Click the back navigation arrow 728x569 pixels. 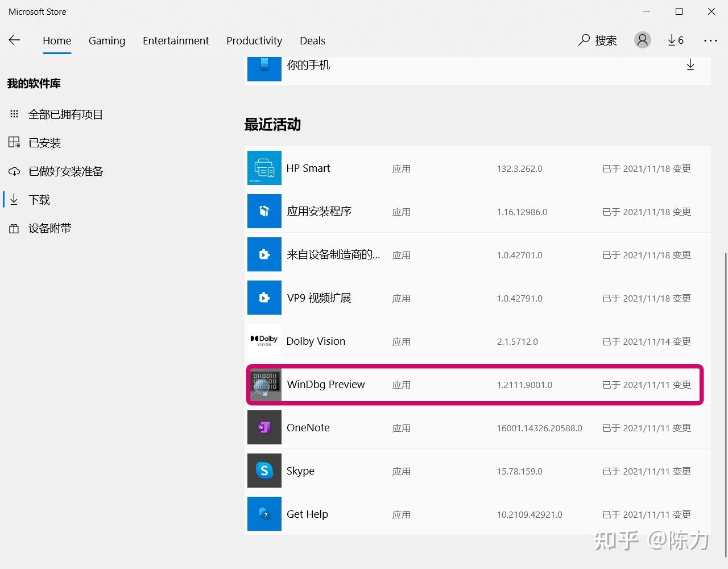[14, 40]
